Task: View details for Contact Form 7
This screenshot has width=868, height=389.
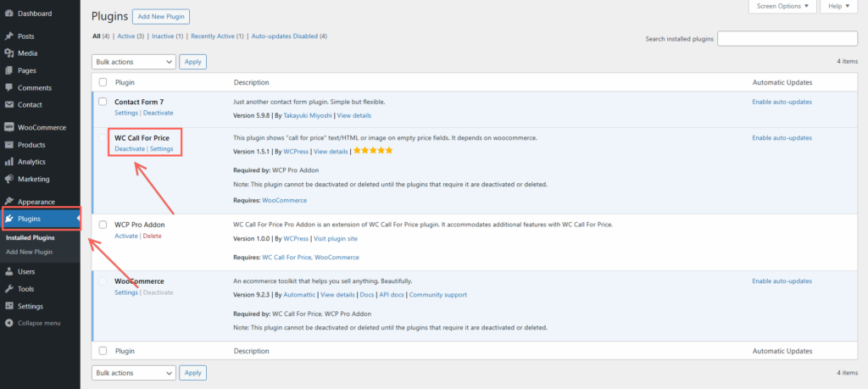Action: (354, 115)
